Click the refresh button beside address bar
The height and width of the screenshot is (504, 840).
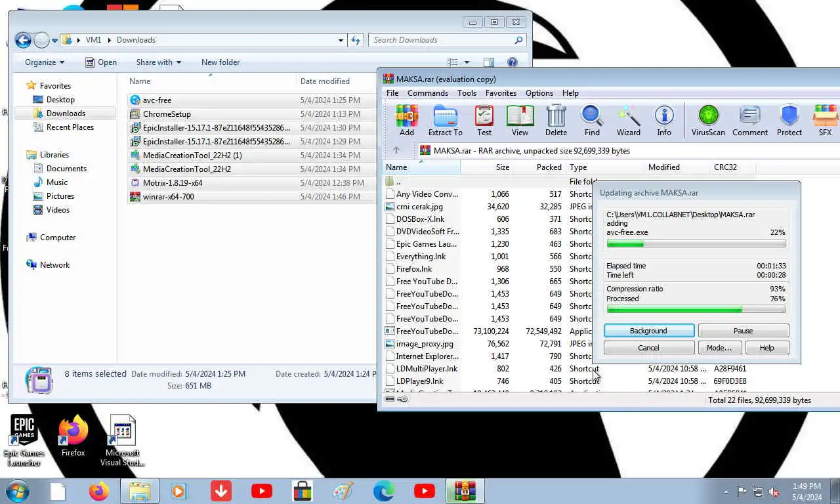(356, 40)
